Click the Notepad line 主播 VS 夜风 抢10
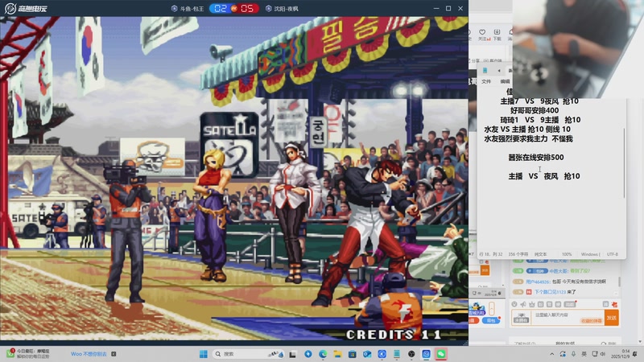Image resolution: width=644 pixels, height=362 pixels. point(544,176)
